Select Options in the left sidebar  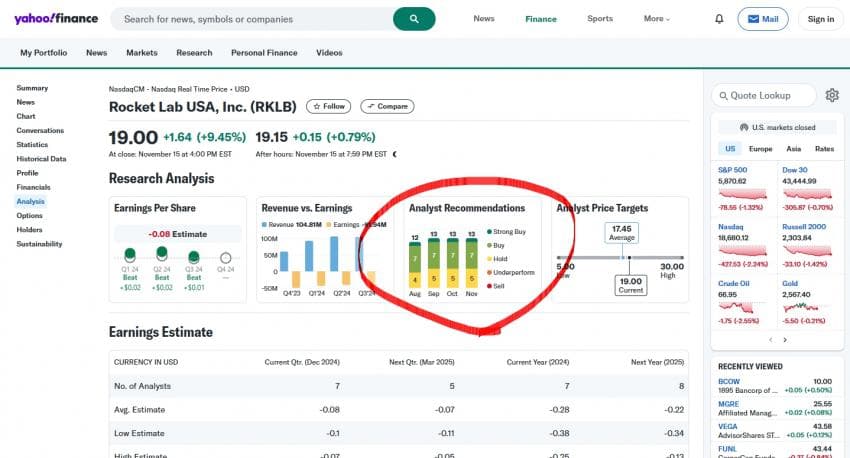(29, 215)
